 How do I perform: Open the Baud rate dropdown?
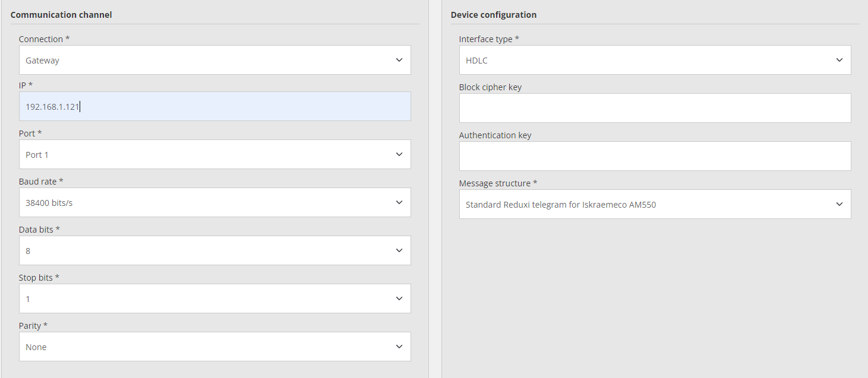pos(214,202)
